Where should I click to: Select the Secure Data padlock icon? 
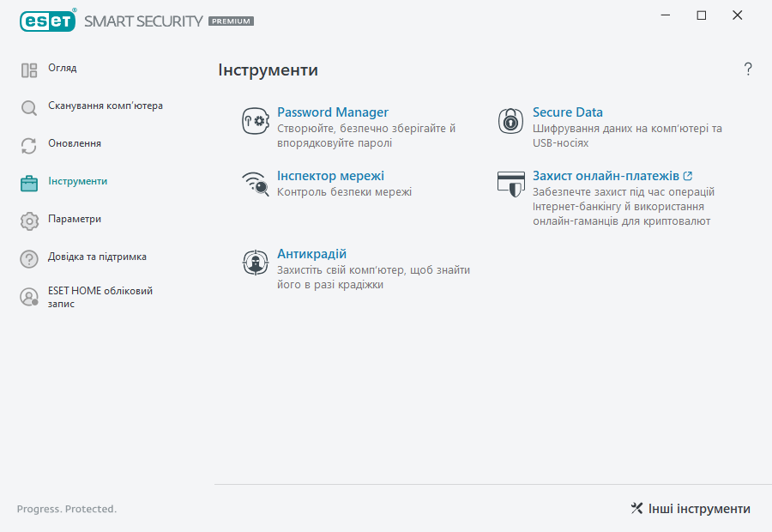click(x=510, y=120)
